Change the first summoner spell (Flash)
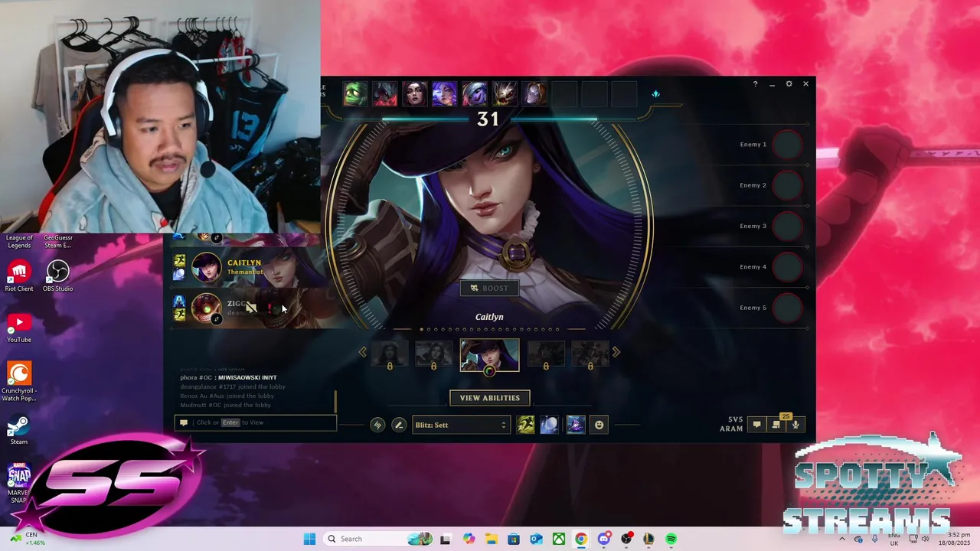This screenshot has width=980, height=551. point(525,425)
